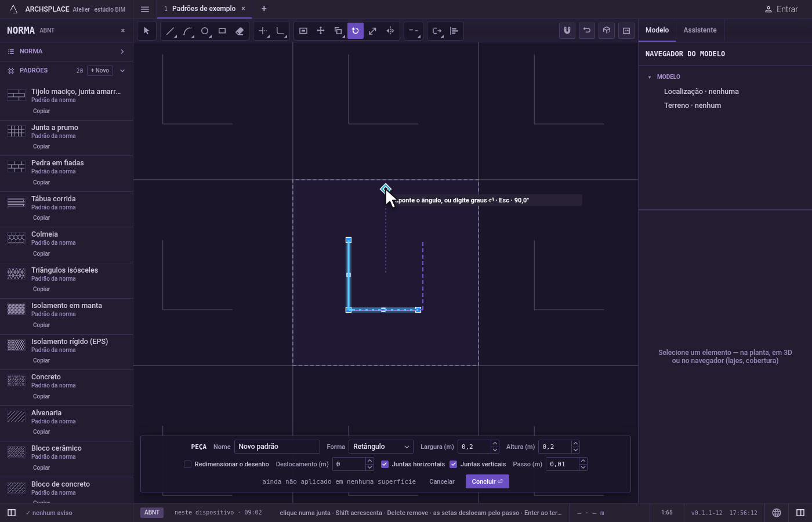The image size is (812, 522).
Task: Click the active Rotate tool
Action: [356, 31]
